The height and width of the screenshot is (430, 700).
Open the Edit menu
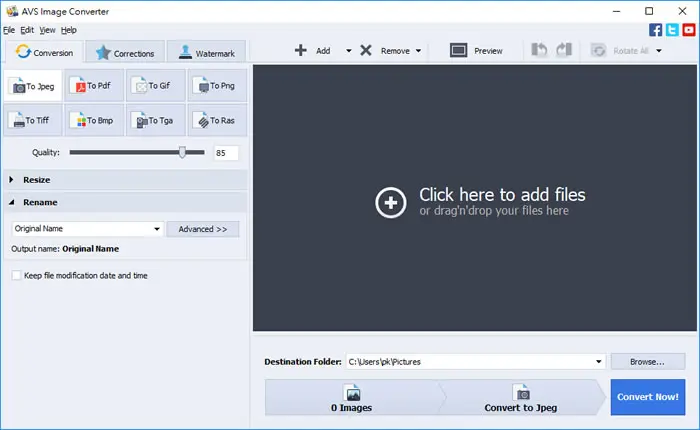coord(27,30)
